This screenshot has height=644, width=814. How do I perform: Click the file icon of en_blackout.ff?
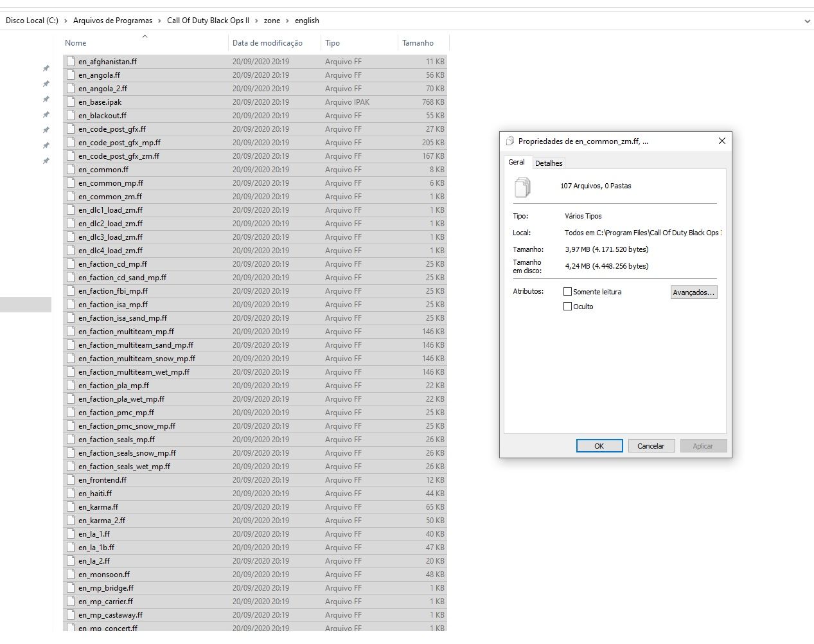(71, 116)
